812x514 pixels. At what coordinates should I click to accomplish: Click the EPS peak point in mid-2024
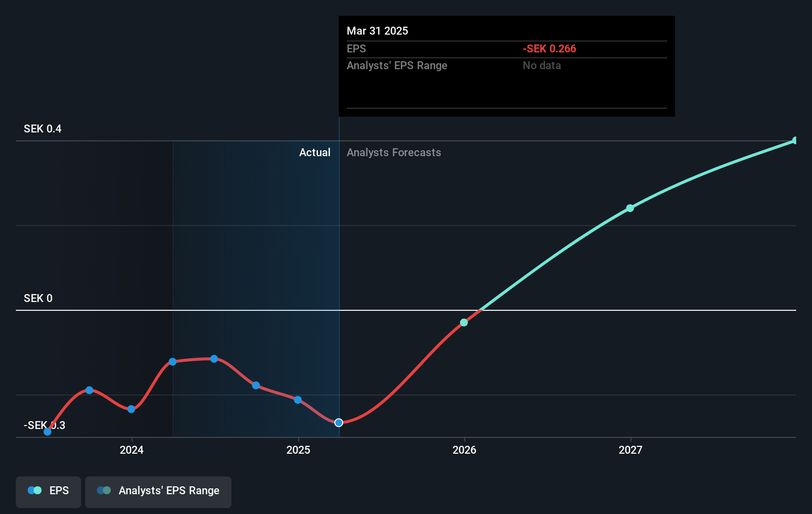[214, 359]
